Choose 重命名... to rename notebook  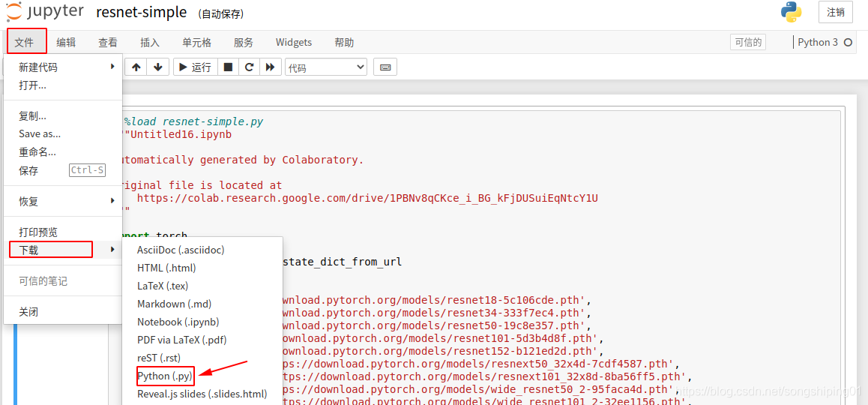(63, 151)
